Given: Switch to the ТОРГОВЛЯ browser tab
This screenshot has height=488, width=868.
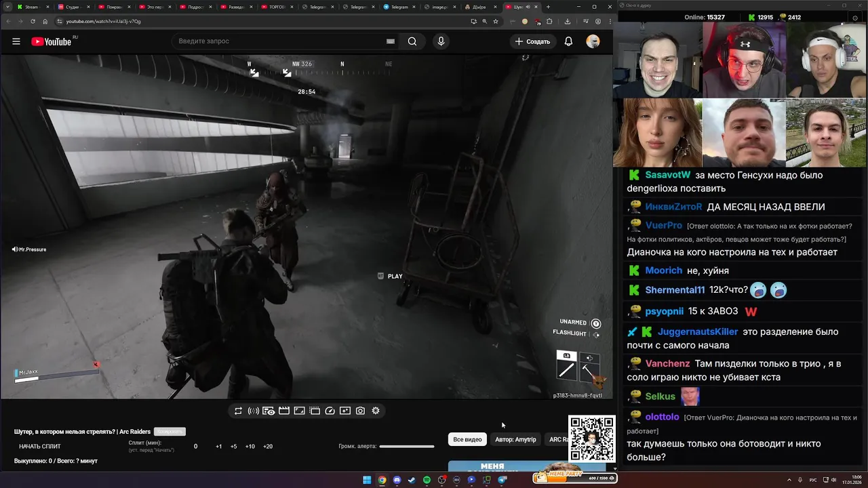Looking at the screenshot, I should (x=277, y=7).
